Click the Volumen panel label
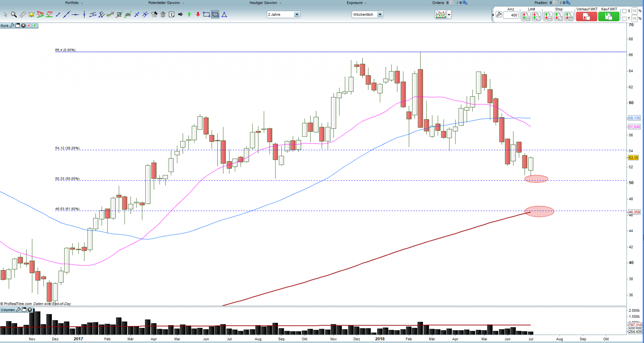Screen dimensions: 644x343 [x=8, y=310]
